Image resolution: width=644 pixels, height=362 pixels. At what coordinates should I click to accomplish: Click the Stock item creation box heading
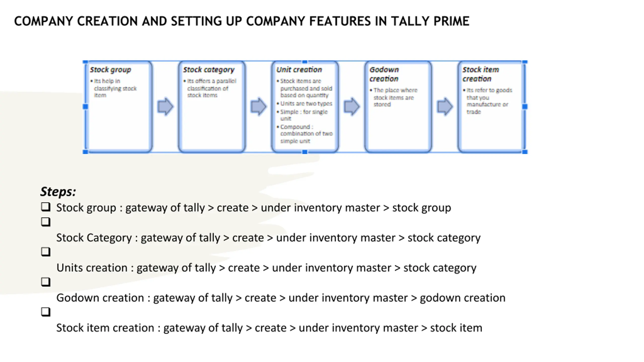480,74
